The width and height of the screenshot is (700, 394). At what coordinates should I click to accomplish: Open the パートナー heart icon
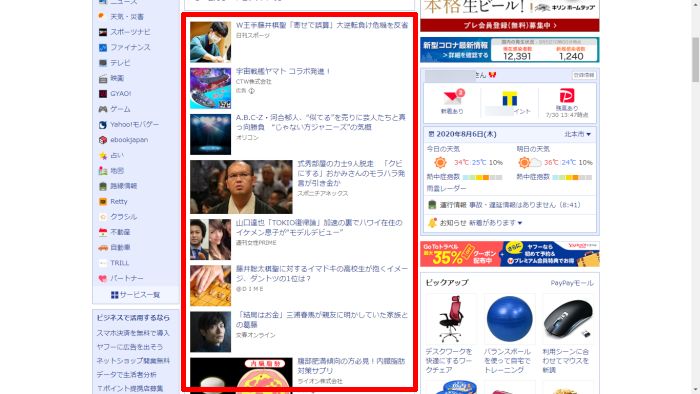click(103, 278)
